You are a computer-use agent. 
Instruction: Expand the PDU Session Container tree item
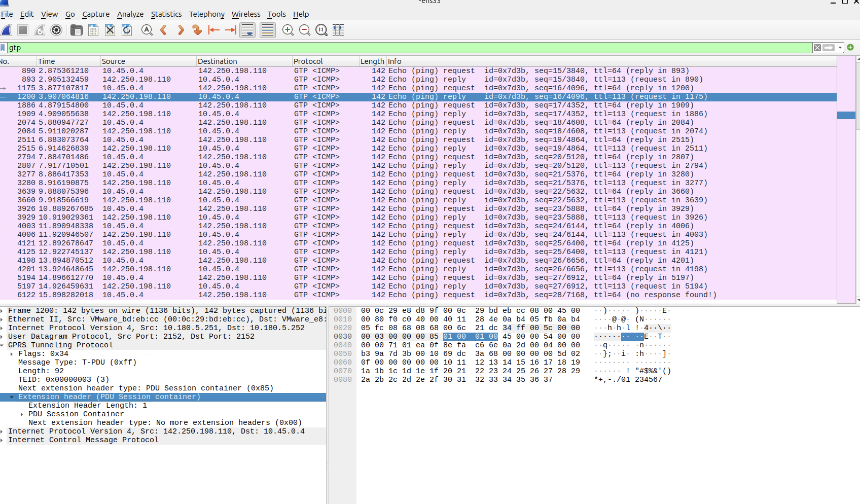pyautogui.click(x=22, y=414)
